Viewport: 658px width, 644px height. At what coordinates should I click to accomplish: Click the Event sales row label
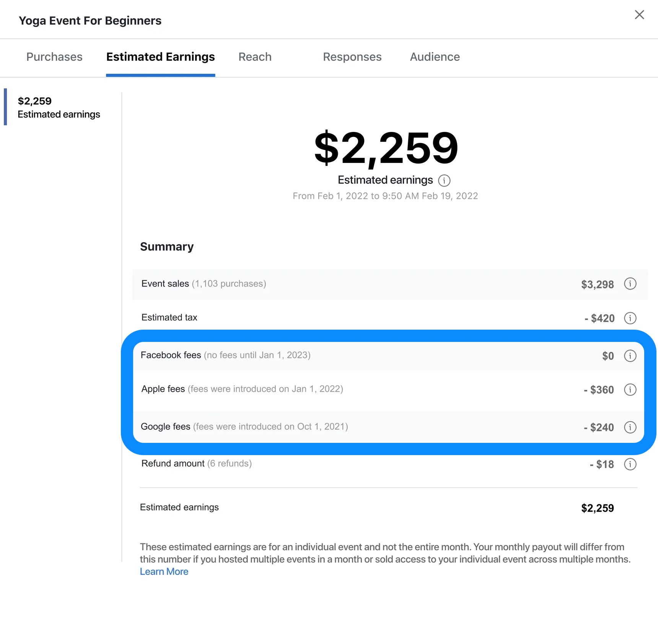pos(165,284)
